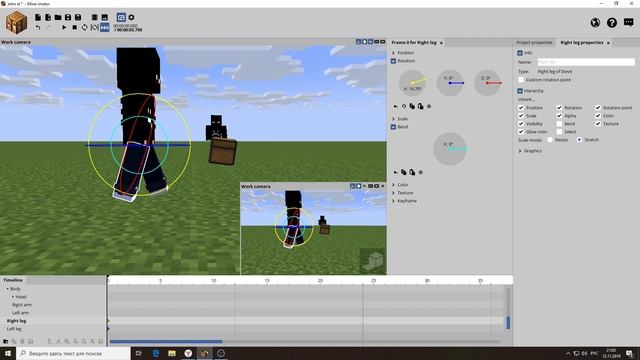Paste rotation values in Rotation section
This screenshot has width=640, height=360.
click(420, 106)
